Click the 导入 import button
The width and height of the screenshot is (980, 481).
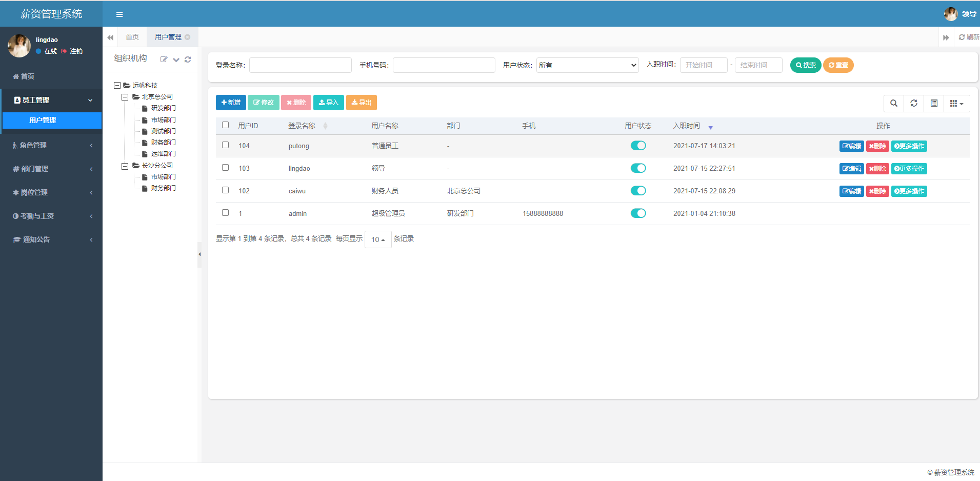pyautogui.click(x=329, y=103)
